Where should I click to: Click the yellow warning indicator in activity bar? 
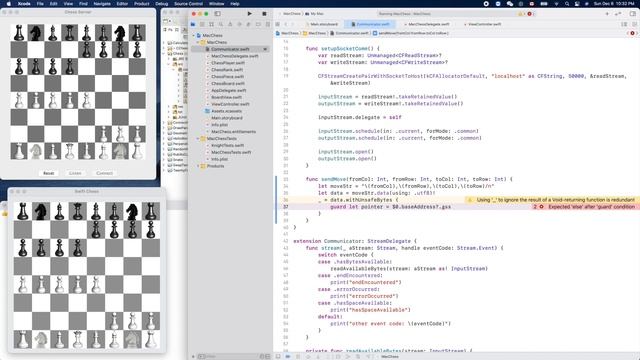pos(520,14)
